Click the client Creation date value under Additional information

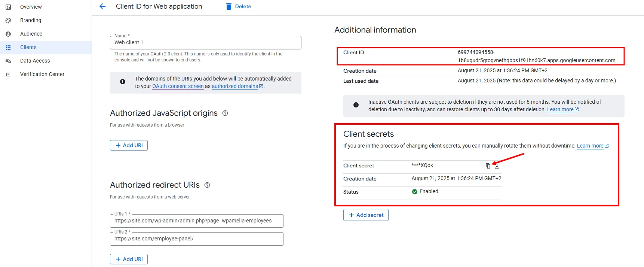pos(503,70)
